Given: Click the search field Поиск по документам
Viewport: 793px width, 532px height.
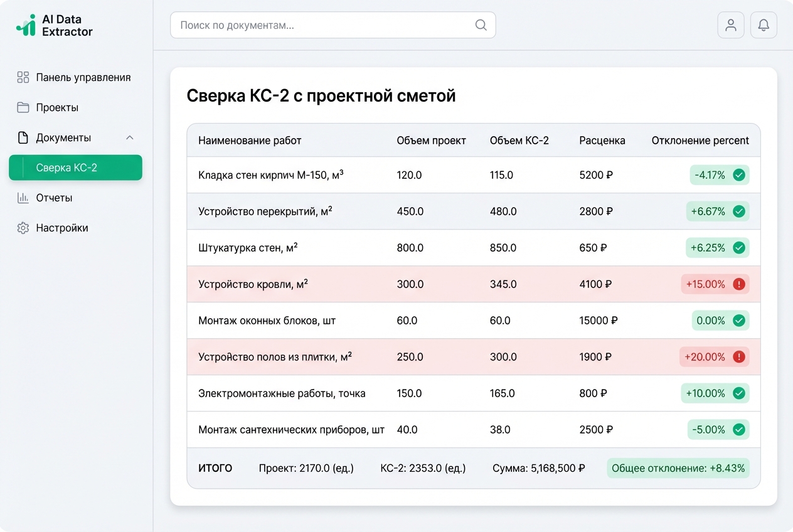Looking at the screenshot, I should (x=323, y=25).
